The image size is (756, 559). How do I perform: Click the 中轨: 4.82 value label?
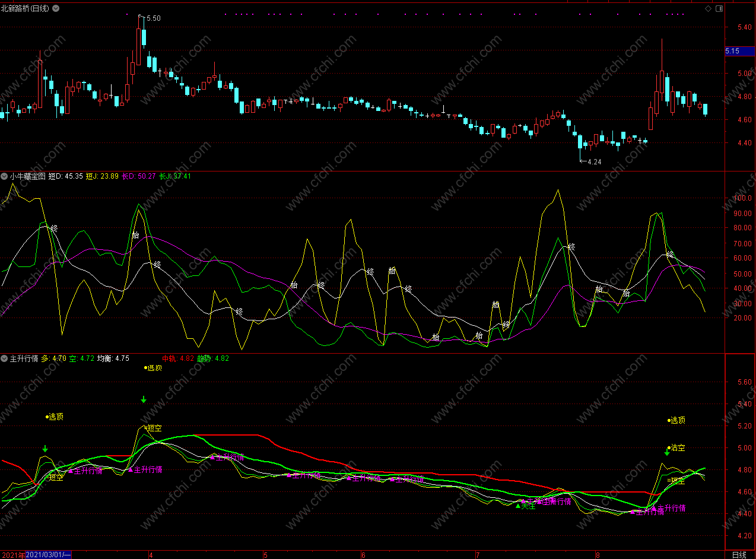point(178,358)
